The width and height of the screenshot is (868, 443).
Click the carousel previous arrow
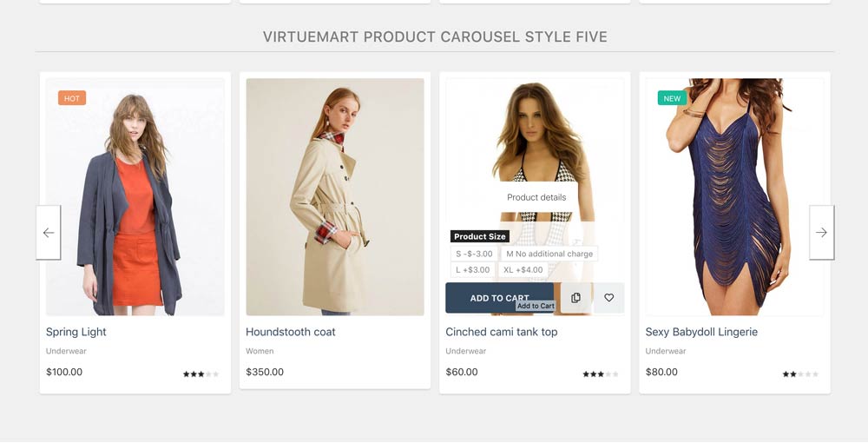[49, 233]
